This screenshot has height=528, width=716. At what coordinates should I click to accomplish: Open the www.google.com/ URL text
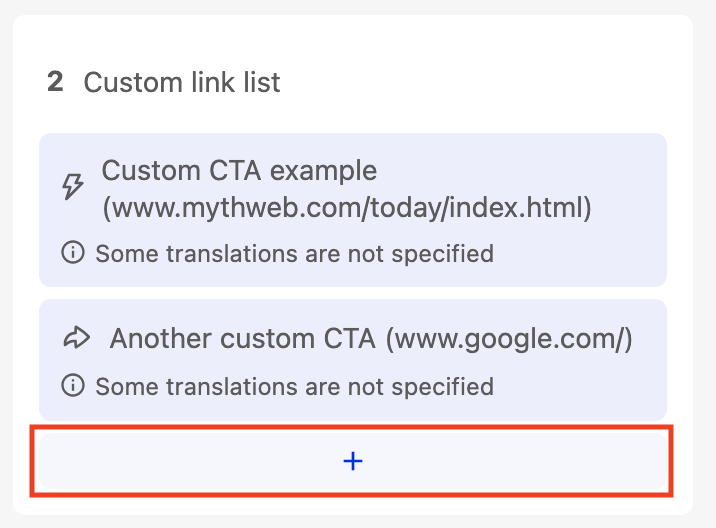(x=510, y=339)
